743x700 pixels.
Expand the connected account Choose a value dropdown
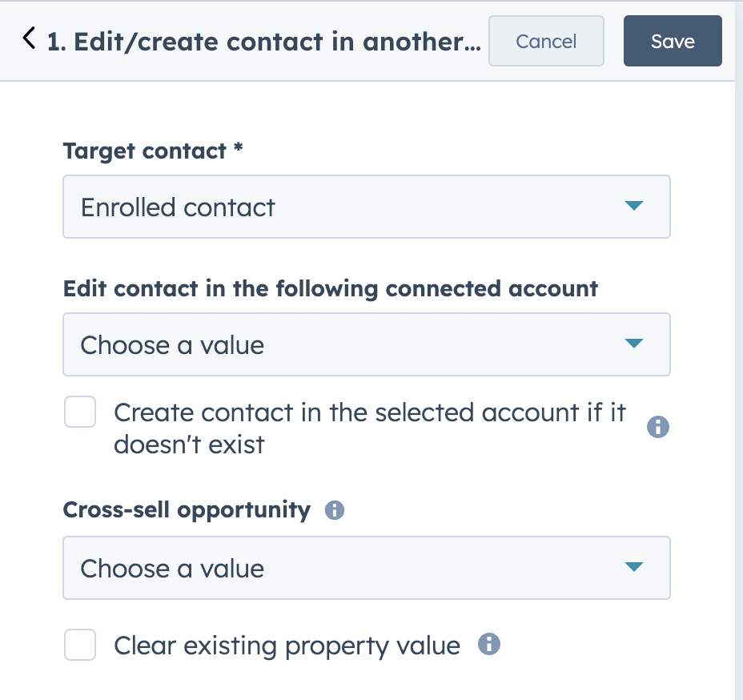367,344
